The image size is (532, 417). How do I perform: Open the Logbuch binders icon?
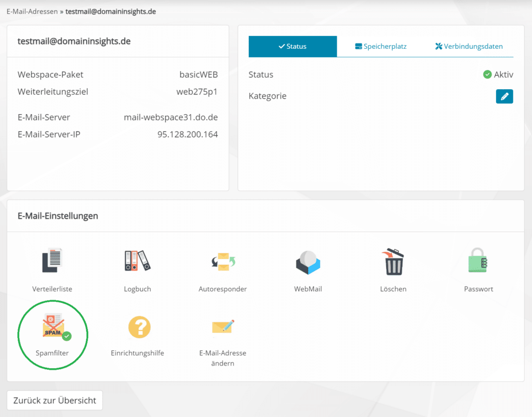[137, 261]
